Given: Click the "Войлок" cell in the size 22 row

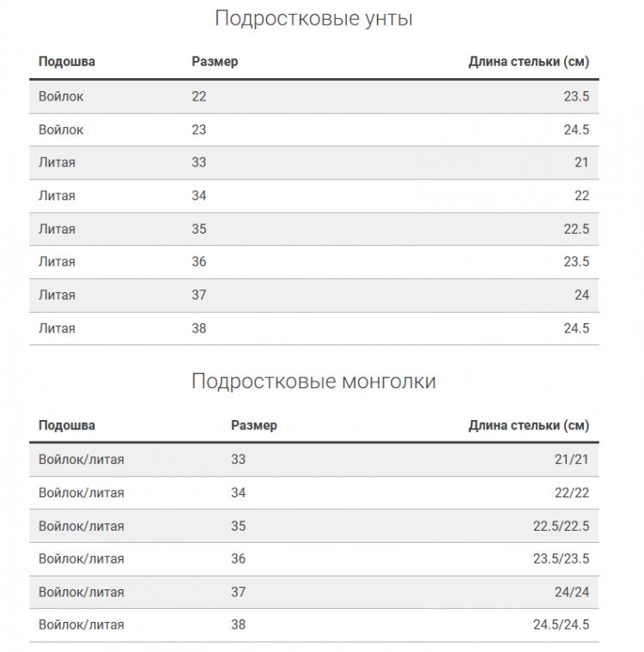Looking at the screenshot, I should tap(61, 96).
